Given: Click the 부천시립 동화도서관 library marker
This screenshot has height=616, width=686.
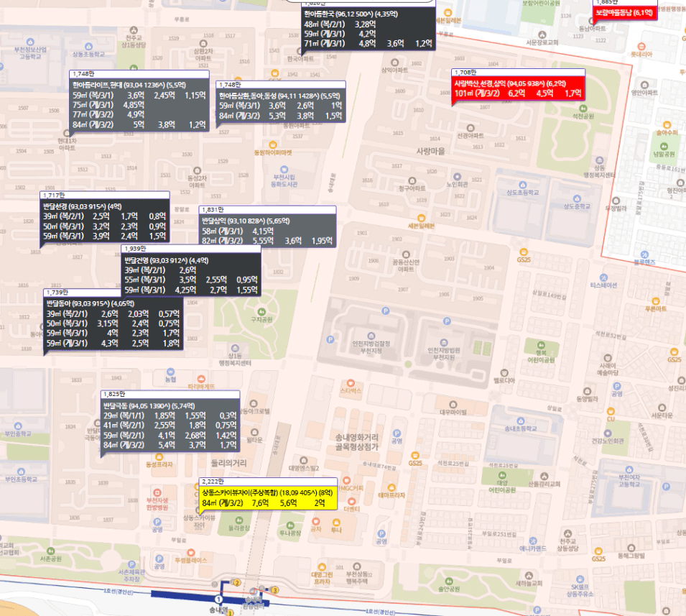Looking at the screenshot, I should pos(284,170).
